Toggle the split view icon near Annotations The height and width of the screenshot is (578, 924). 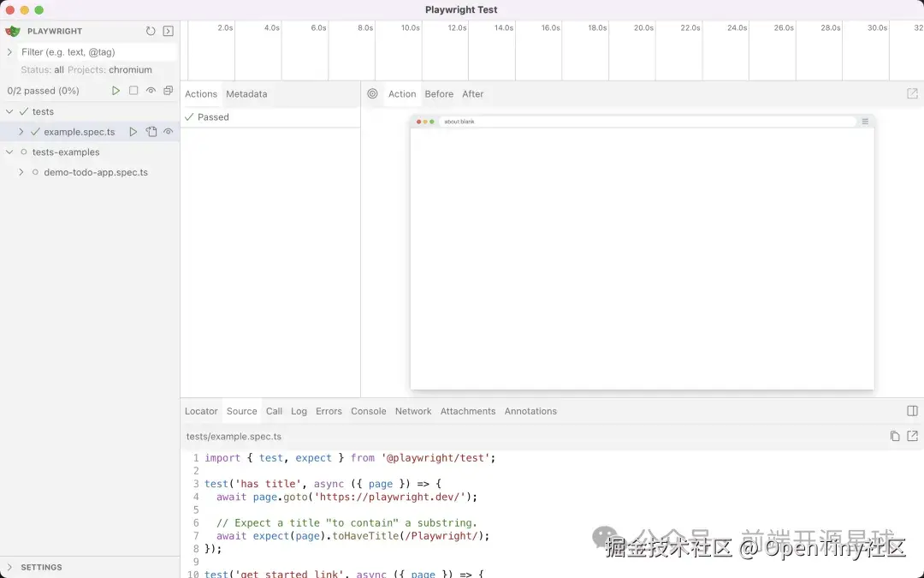coord(912,411)
